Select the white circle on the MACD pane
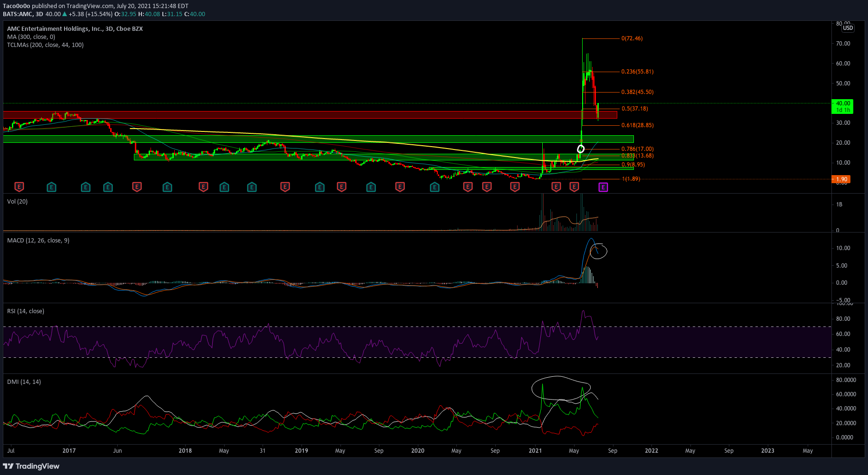 click(598, 251)
